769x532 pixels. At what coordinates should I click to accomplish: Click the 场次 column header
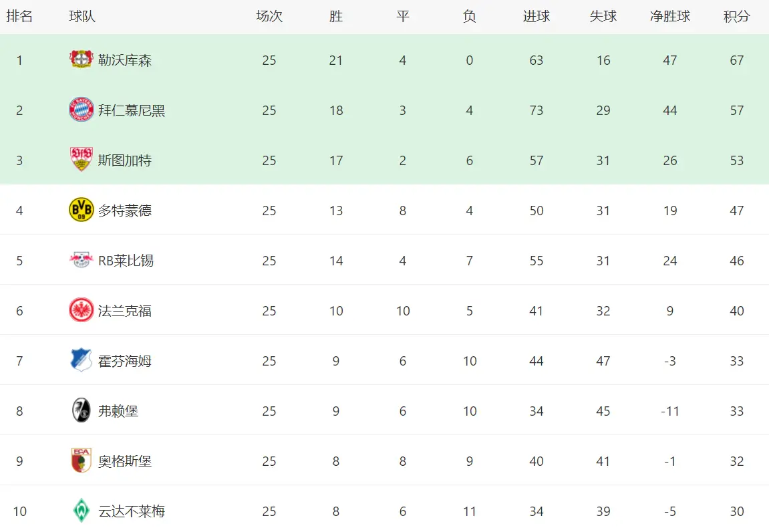pos(269,16)
